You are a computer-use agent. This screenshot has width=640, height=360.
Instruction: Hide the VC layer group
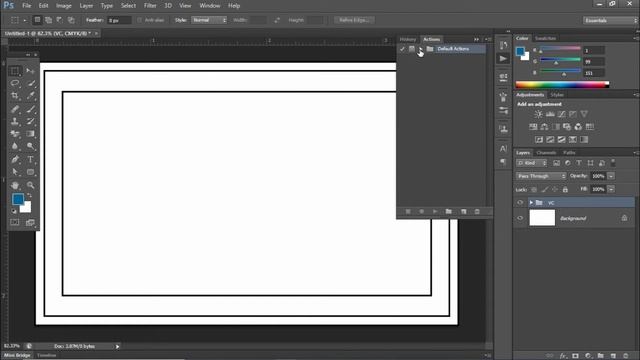click(520, 202)
